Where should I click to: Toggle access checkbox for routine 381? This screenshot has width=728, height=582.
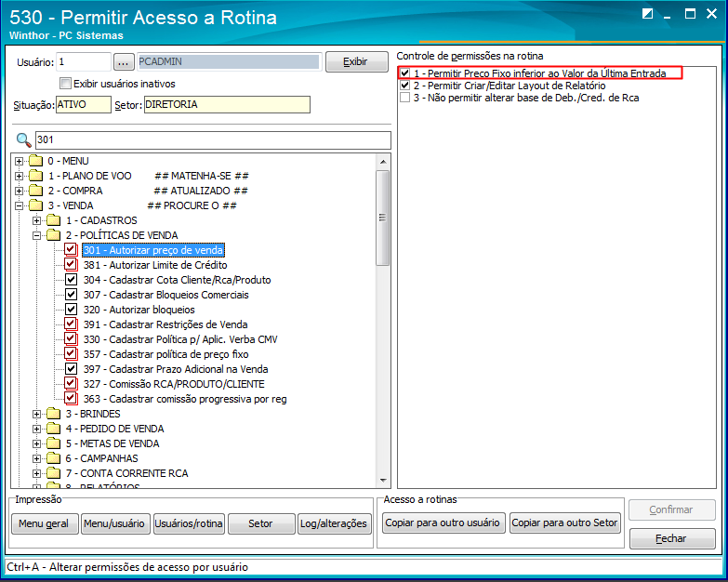(x=71, y=265)
